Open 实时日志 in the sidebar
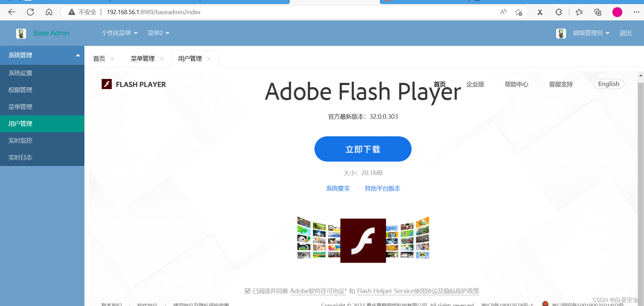This screenshot has width=644, height=306. click(x=42, y=158)
